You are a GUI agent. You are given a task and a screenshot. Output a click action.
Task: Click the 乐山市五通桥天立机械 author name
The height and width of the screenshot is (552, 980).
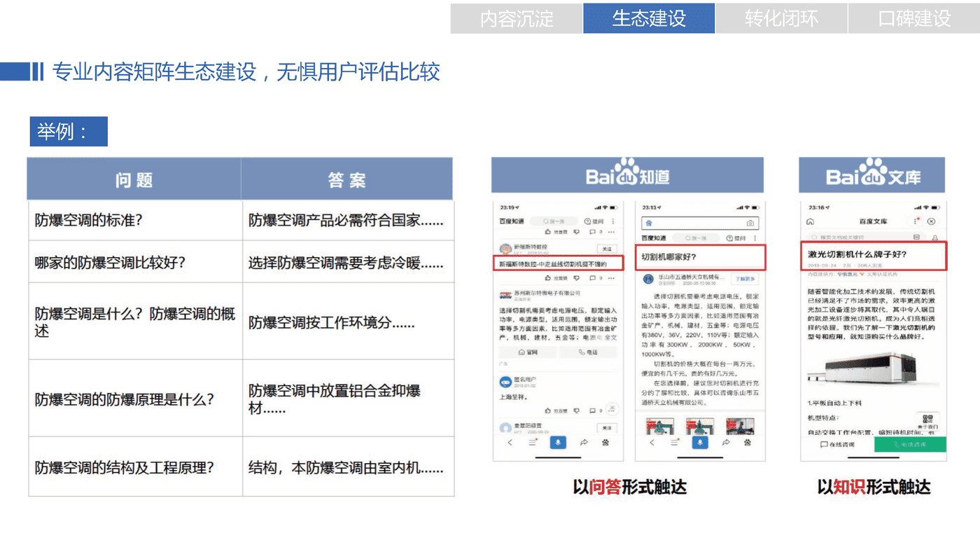pos(692,277)
